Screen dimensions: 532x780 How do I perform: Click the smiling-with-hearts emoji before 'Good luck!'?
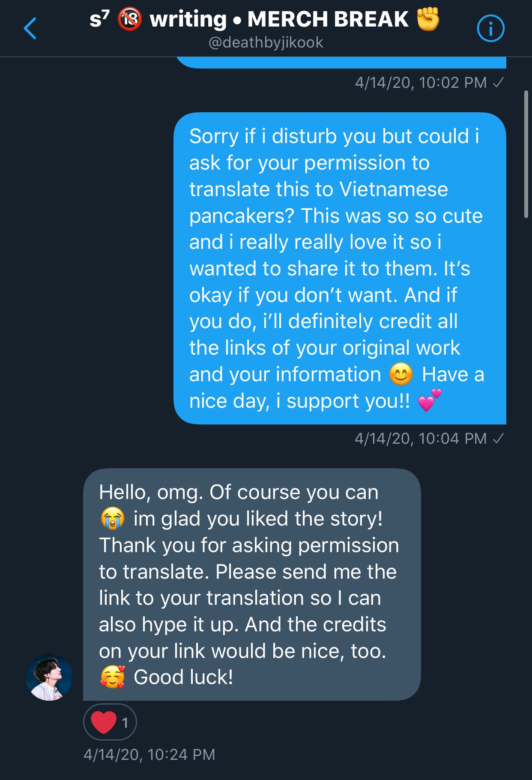112,677
